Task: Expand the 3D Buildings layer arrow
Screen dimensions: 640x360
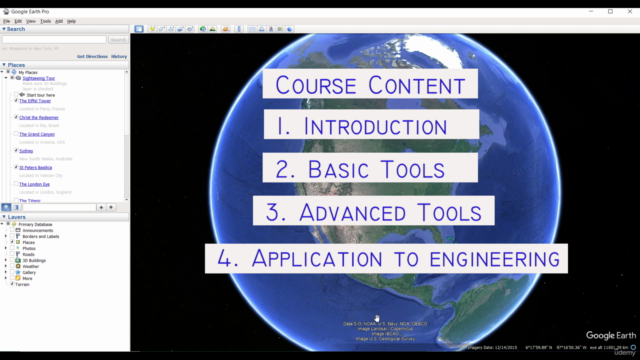Action: [x=6, y=260]
